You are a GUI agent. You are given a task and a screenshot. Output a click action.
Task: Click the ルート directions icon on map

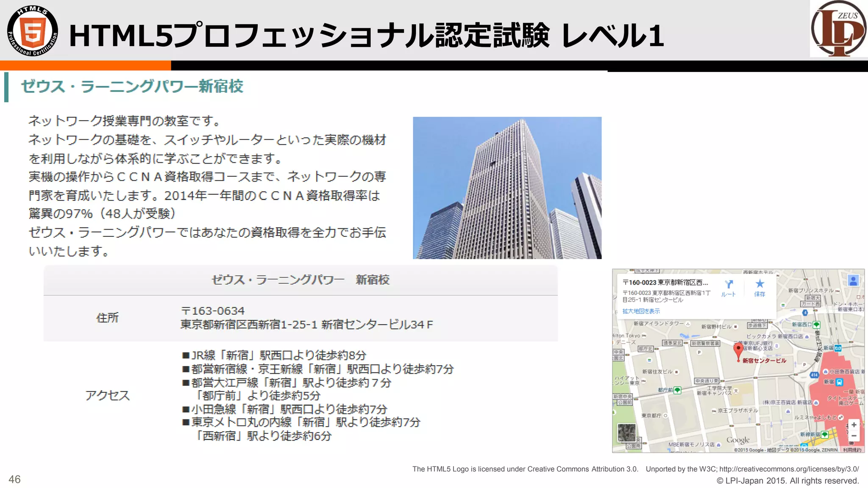tap(729, 285)
